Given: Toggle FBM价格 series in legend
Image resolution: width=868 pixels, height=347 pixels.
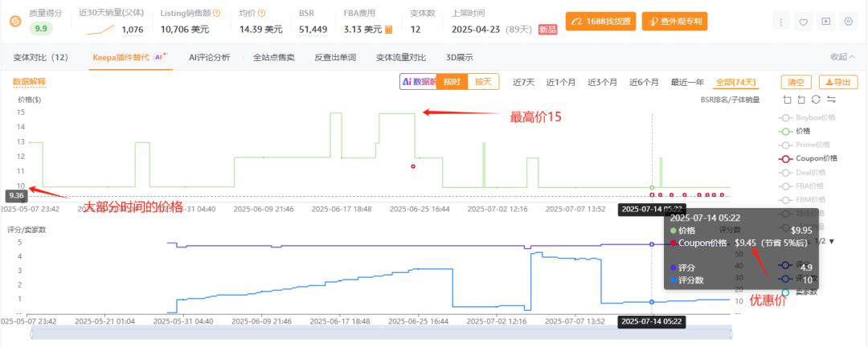Looking at the screenshot, I should pyautogui.click(x=803, y=200).
